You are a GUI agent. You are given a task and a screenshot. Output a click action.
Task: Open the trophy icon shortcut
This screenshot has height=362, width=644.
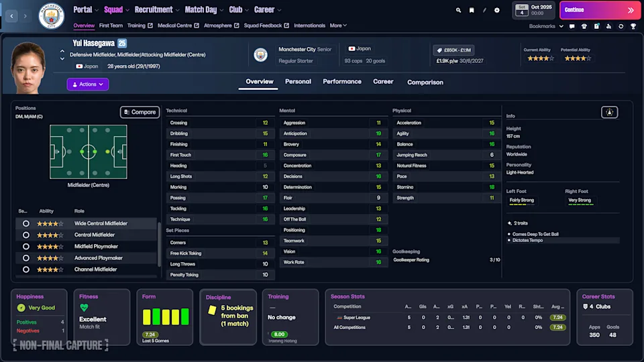(x=633, y=26)
